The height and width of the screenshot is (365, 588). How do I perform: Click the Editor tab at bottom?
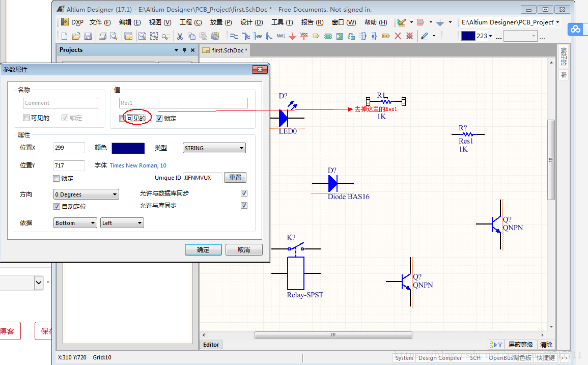point(211,344)
